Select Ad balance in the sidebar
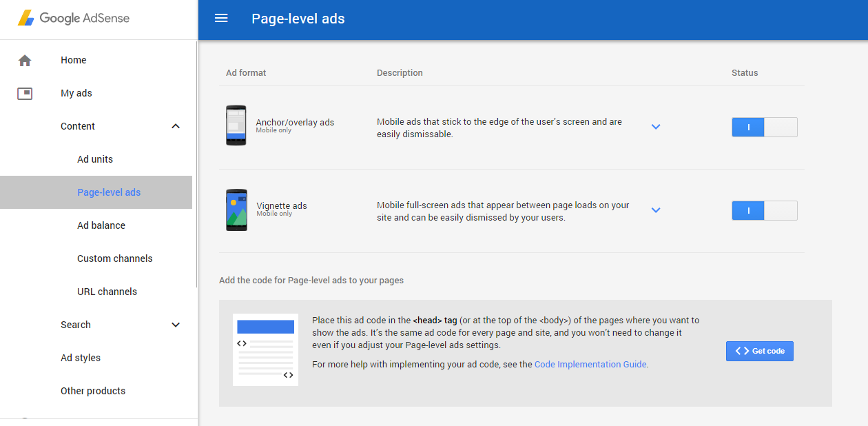This screenshot has height=426, width=868. (x=101, y=225)
